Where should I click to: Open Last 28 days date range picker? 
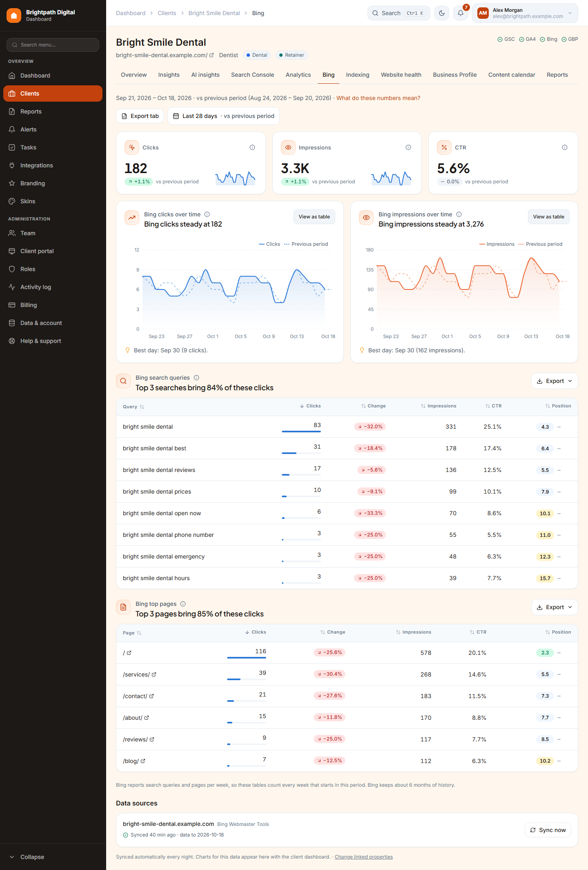click(x=223, y=116)
